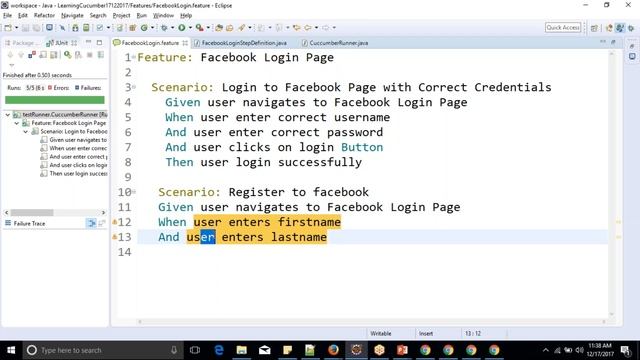Screen dimensions: 640x360
Task: Minimize the JUnit view panel
Action: [89, 42]
